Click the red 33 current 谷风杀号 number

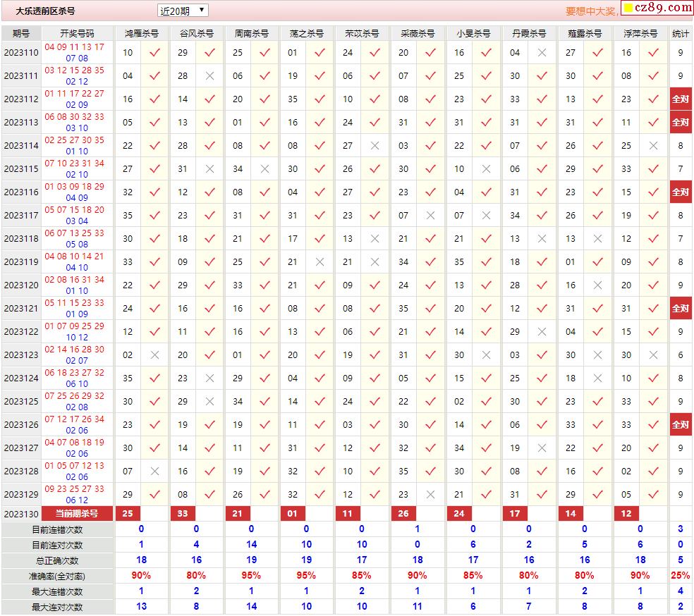click(x=183, y=514)
